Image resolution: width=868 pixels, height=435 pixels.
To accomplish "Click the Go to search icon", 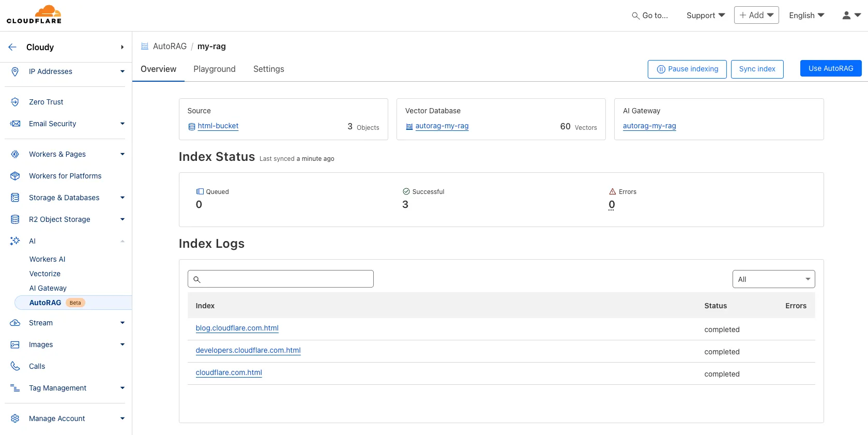I will [x=635, y=16].
